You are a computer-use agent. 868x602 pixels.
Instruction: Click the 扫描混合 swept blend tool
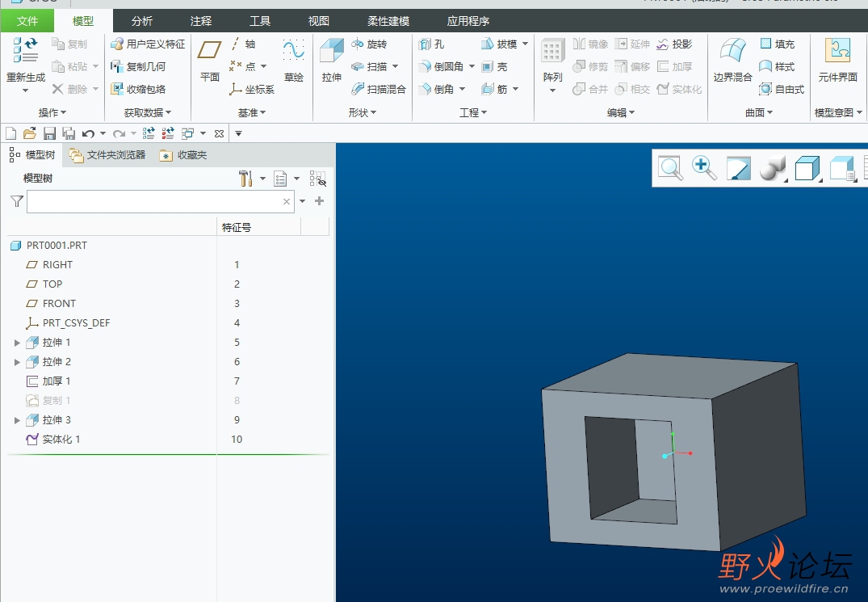point(379,89)
